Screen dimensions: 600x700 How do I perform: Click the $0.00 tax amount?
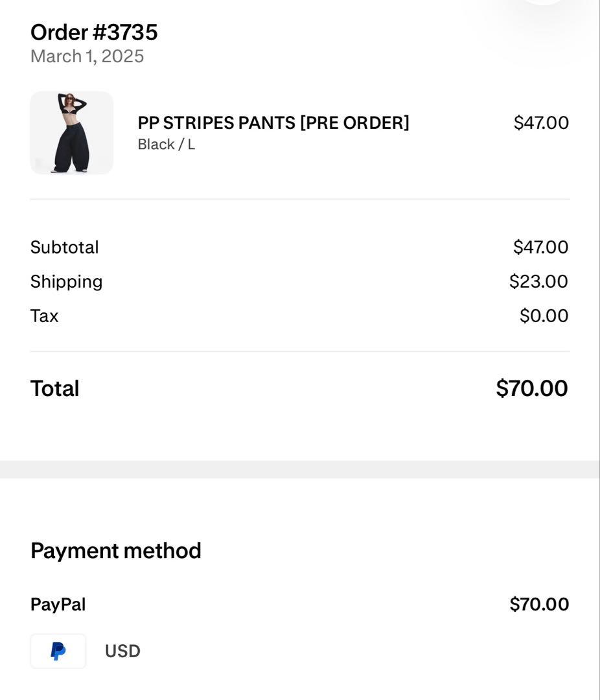point(544,316)
